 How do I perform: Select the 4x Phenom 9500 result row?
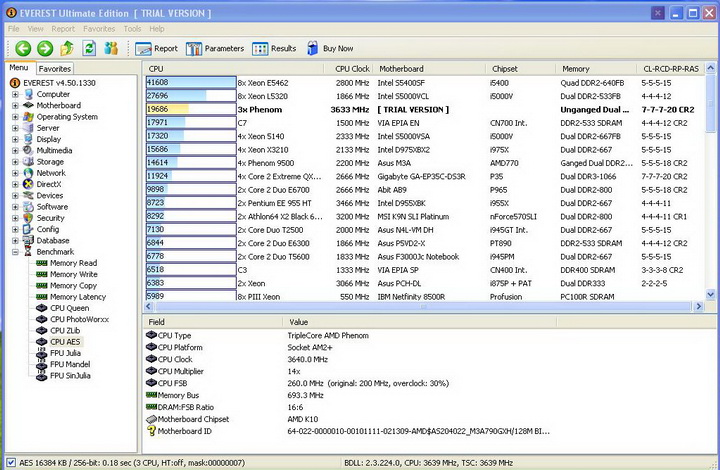pyautogui.click(x=423, y=163)
